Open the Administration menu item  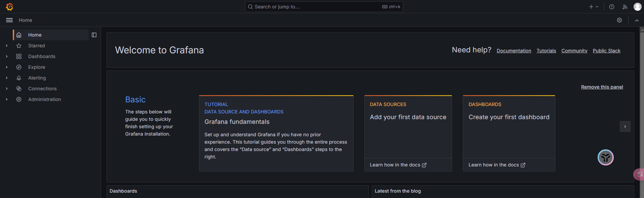point(44,99)
